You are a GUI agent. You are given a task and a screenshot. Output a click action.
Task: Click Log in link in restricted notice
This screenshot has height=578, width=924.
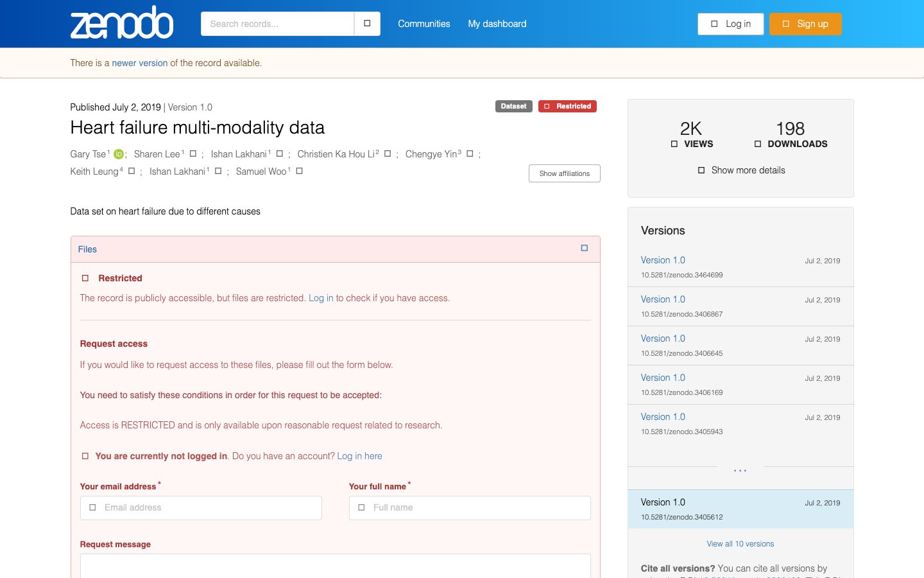coord(321,298)
